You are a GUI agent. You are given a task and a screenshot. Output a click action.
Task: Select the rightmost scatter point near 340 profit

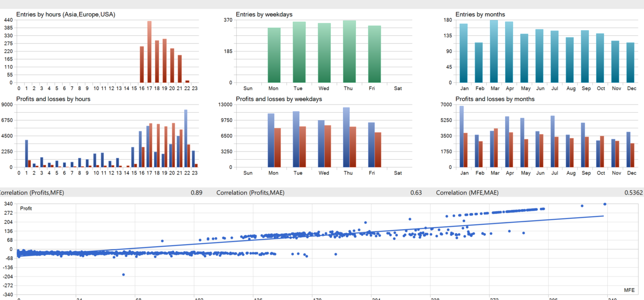point(605,204)
